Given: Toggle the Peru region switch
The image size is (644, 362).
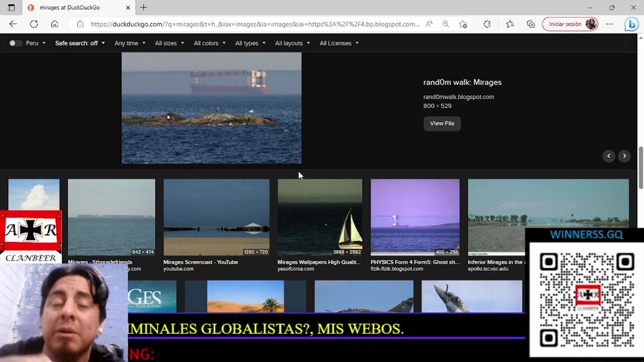Looking at the screenshot, I should (x=16, y=43).
